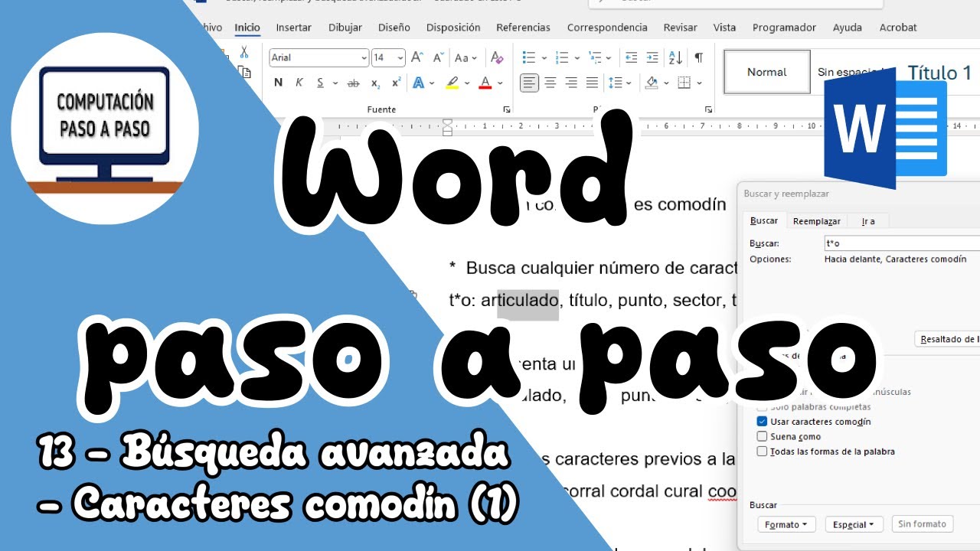Increase the paragraph indent
Screen dimensions: 980x551
tap(652, 57)
